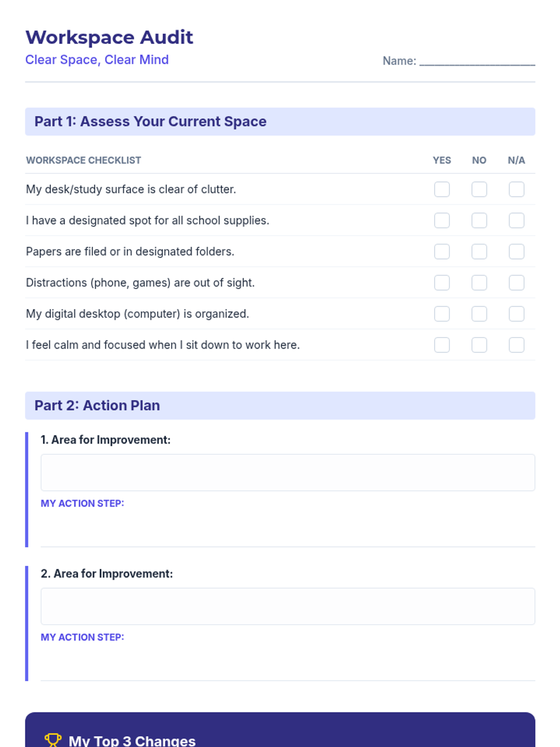Check NO for desk surface clear of clutter
This screenshot has height=747, width=560.
point(479,190)
